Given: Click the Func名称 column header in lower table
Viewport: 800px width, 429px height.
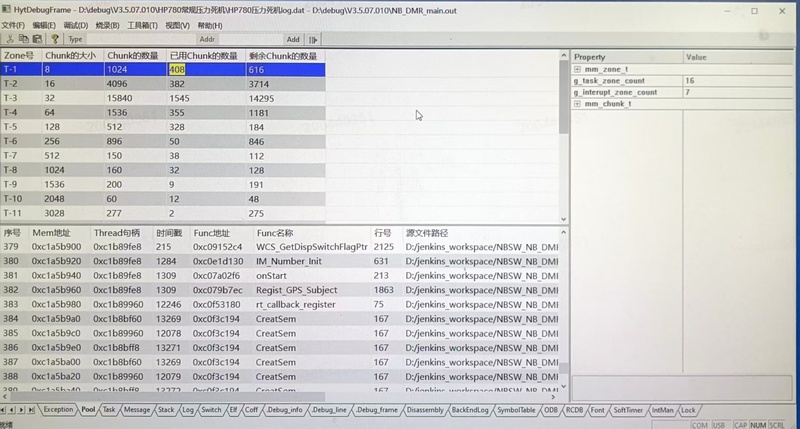Looking at the screenshot, I should coord(312,233).
